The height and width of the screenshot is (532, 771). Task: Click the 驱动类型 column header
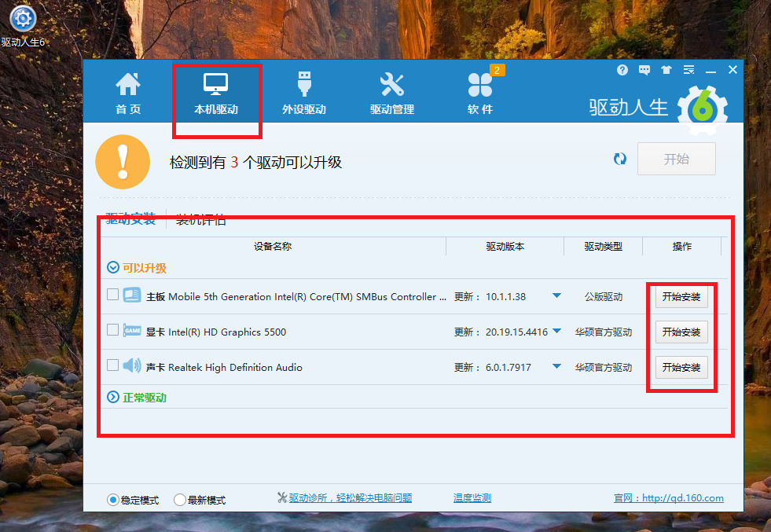point(604,246)
